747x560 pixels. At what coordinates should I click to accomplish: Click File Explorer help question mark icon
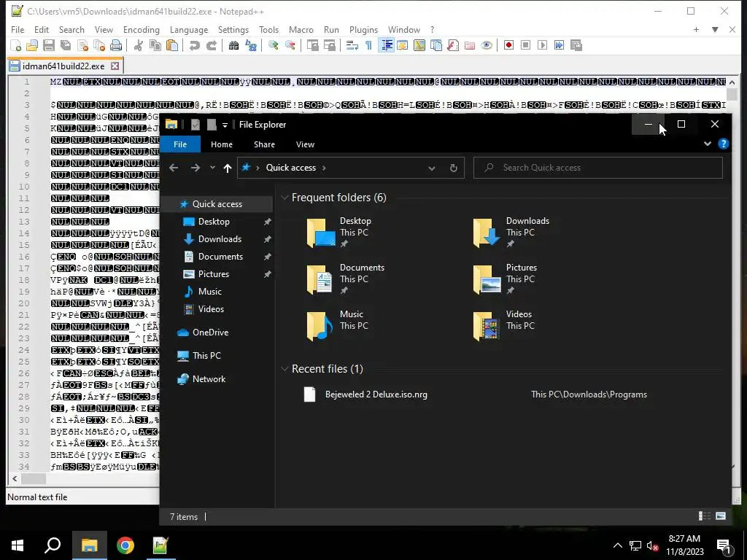(x=723, y=144)
